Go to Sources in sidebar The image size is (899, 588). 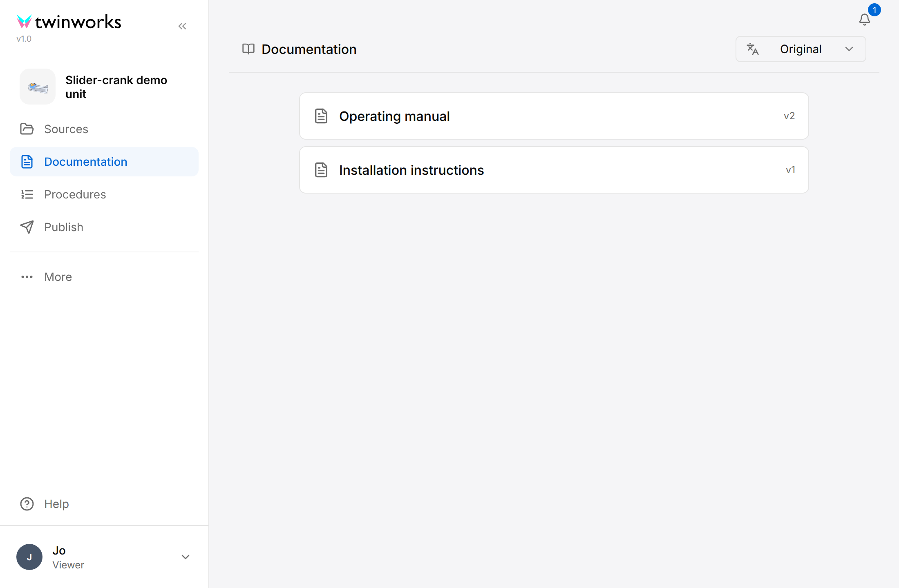pos(104,129)
